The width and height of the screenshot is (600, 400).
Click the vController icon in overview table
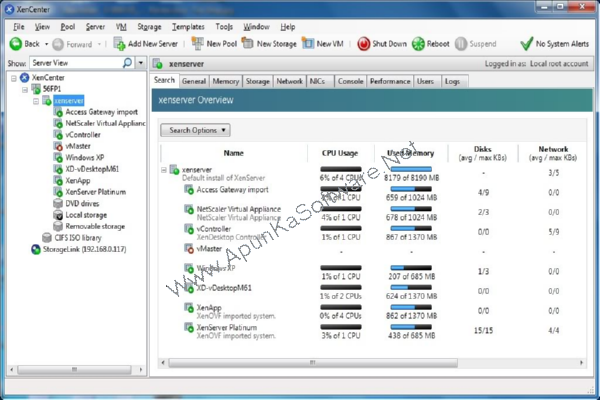(189, 229)
